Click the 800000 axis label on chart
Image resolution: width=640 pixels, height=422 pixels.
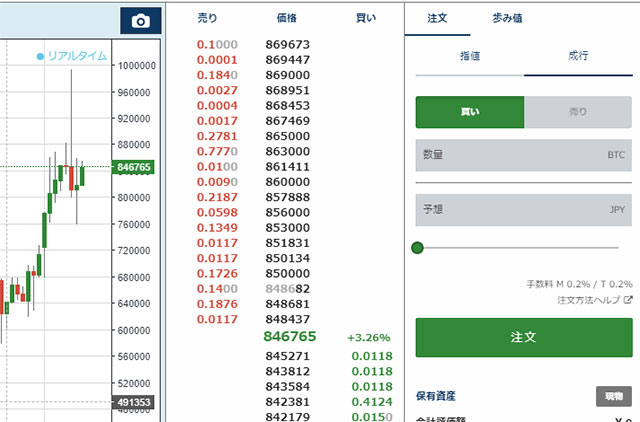click(x=134, y=198)
